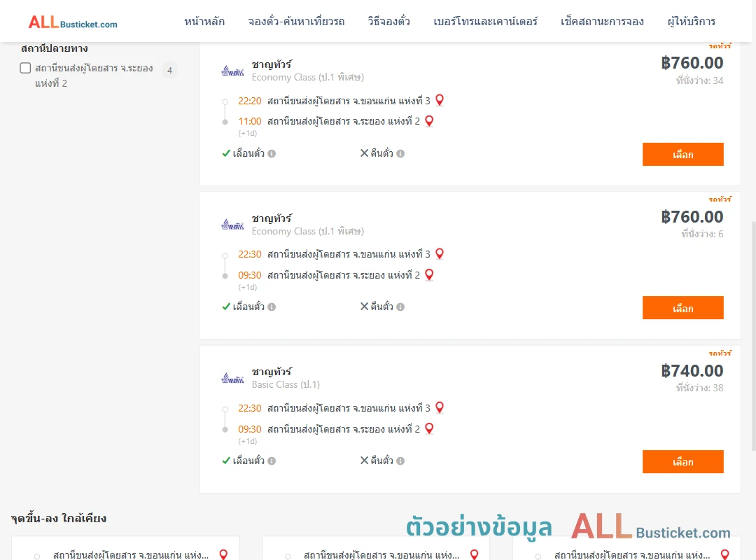Show คืนตั๋ว info icon on 22:20 trip
The height and width of the screenshot is (560, 756).
pos(400,153)
